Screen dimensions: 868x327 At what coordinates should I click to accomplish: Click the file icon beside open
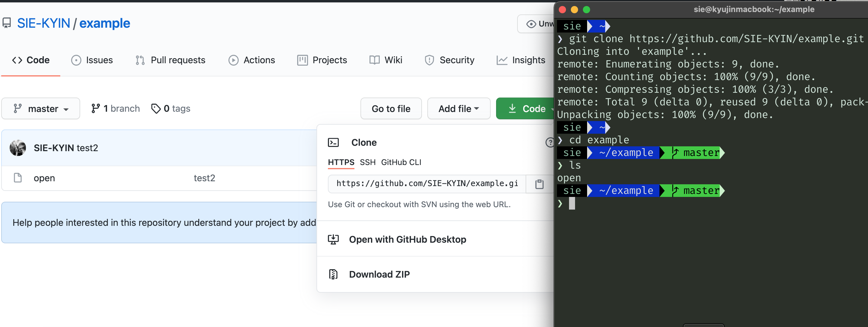(x=17, y=178)
